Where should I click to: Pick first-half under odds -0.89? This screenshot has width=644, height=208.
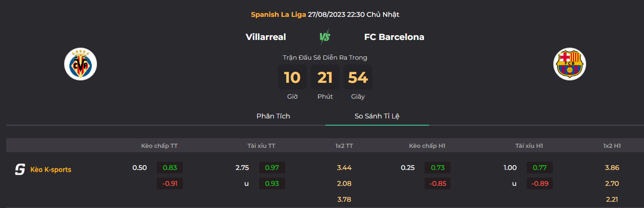(540, 183)
